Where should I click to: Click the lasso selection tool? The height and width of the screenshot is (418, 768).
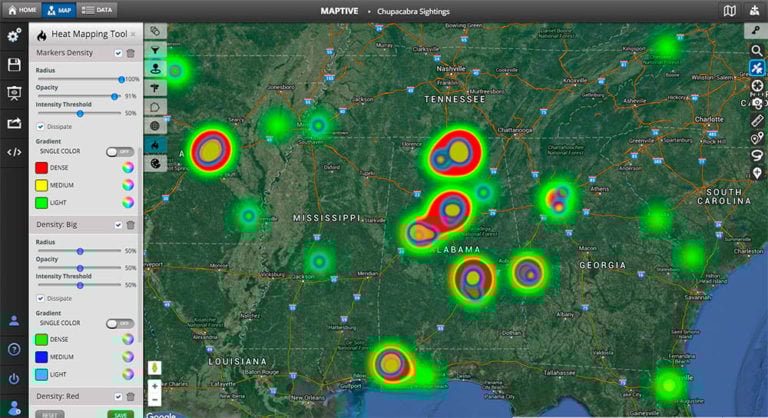[757, 156]
